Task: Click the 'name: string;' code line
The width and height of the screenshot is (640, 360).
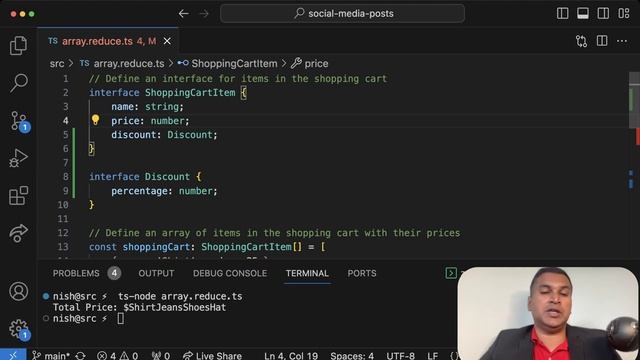Action: (x=147, y=107)
